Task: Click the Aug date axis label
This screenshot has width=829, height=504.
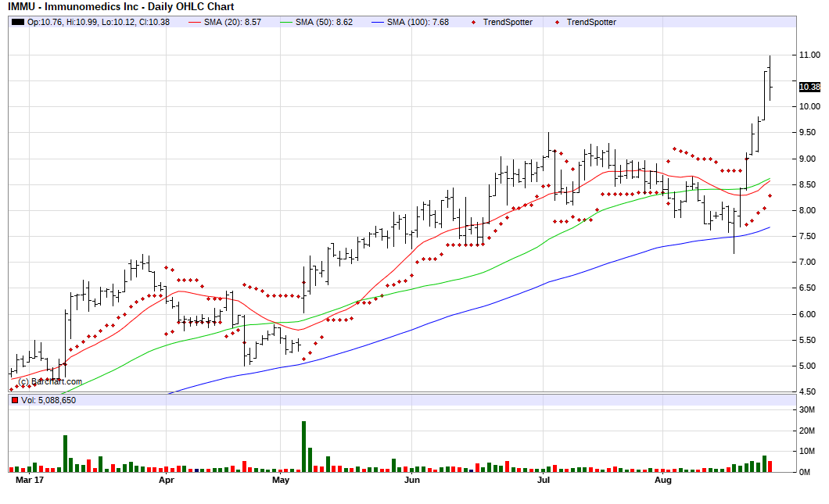Action: click(663, 480)
